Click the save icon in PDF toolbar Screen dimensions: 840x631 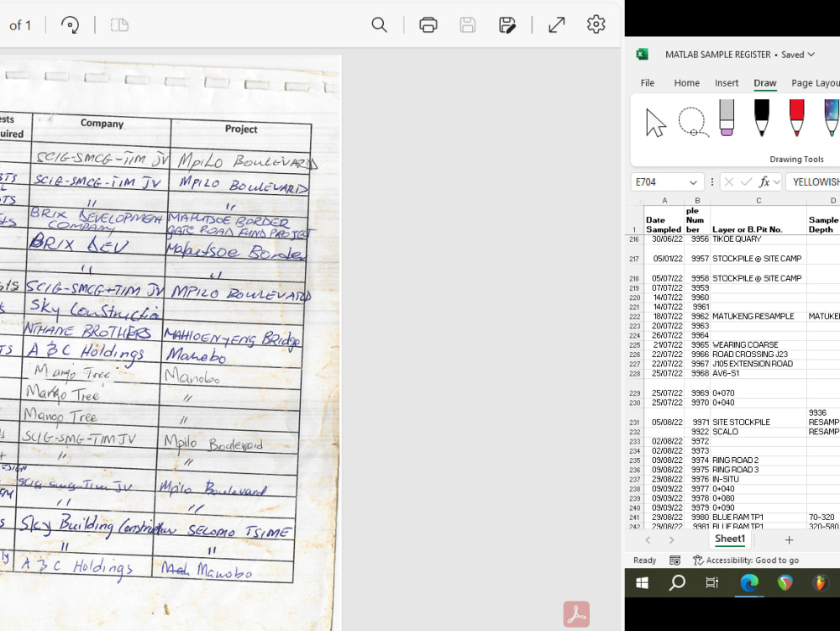coord(468,24)
